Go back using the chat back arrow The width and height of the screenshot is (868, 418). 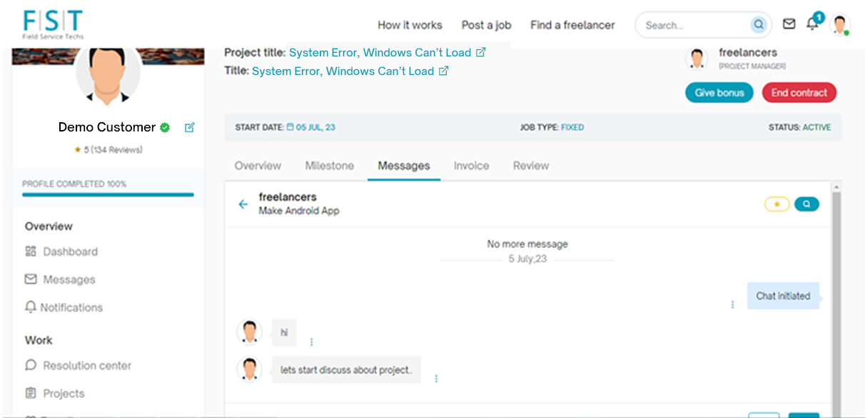[x=243, y=204]
